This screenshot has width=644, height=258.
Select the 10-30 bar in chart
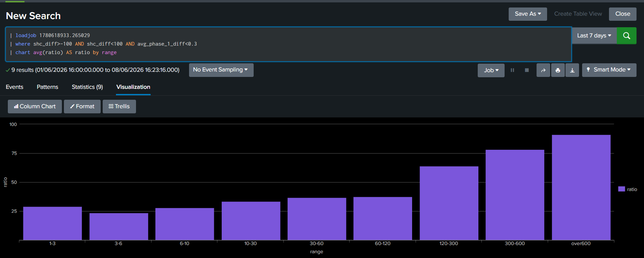tap(251, 221)
